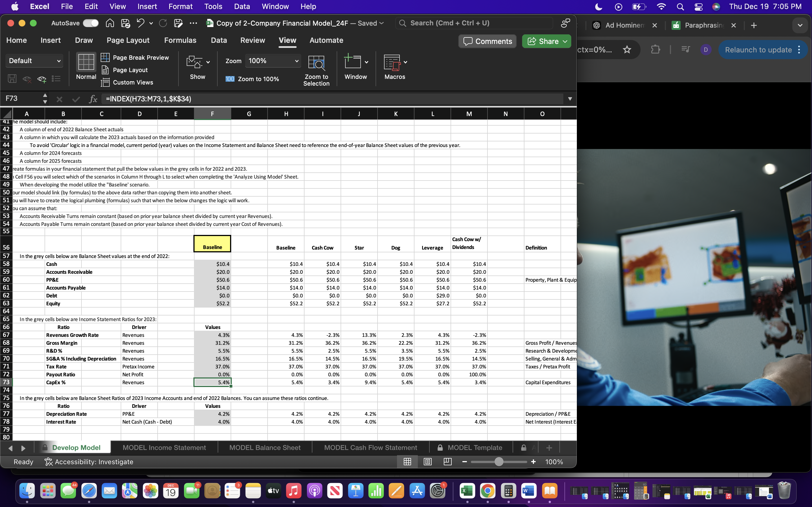The image size is (812, 507).
Task: Open the MODEL Balance Sheet tab
Action: [265, 447]
